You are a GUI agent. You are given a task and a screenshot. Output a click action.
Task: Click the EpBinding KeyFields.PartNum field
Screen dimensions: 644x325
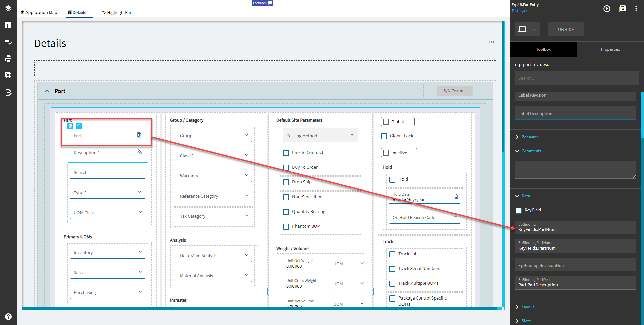pyautogui.click(x=576, y=227)
